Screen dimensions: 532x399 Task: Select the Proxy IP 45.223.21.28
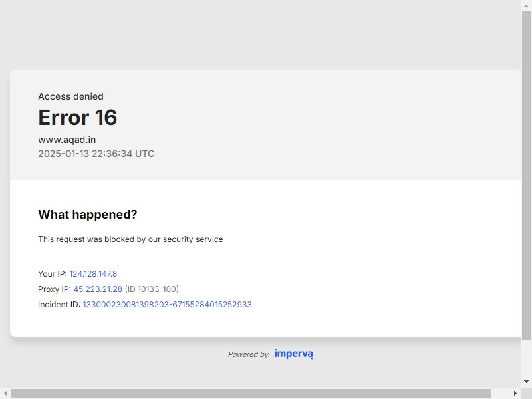point(98,289)
